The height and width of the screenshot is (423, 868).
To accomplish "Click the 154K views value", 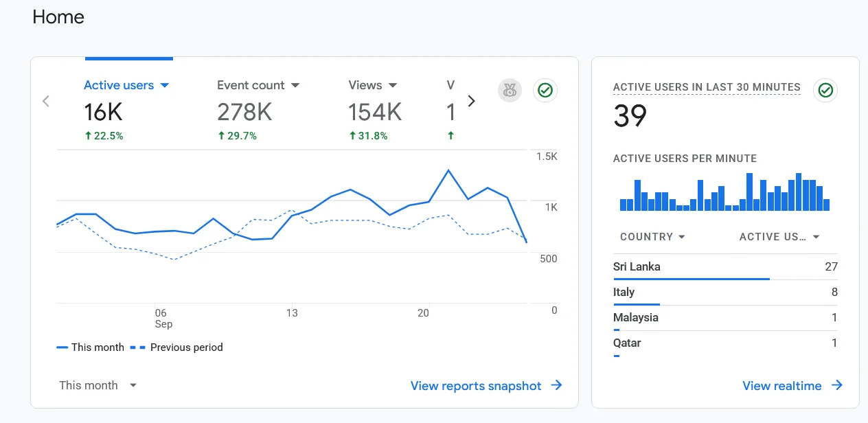I will click(375, 112).
